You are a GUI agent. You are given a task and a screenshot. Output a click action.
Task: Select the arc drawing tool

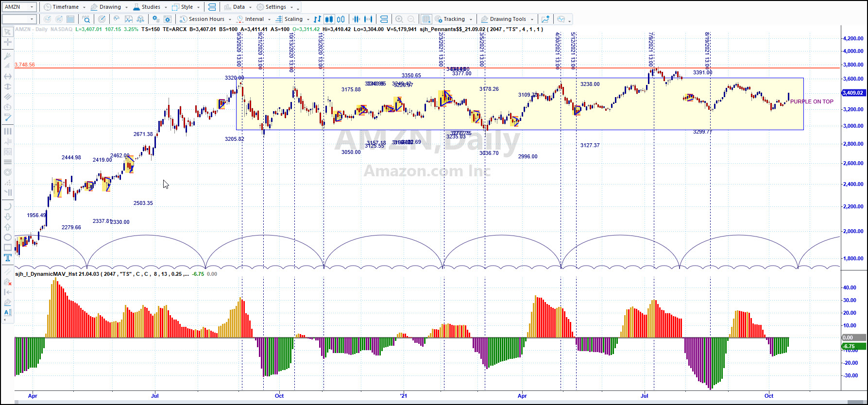[x=7, y=205]
